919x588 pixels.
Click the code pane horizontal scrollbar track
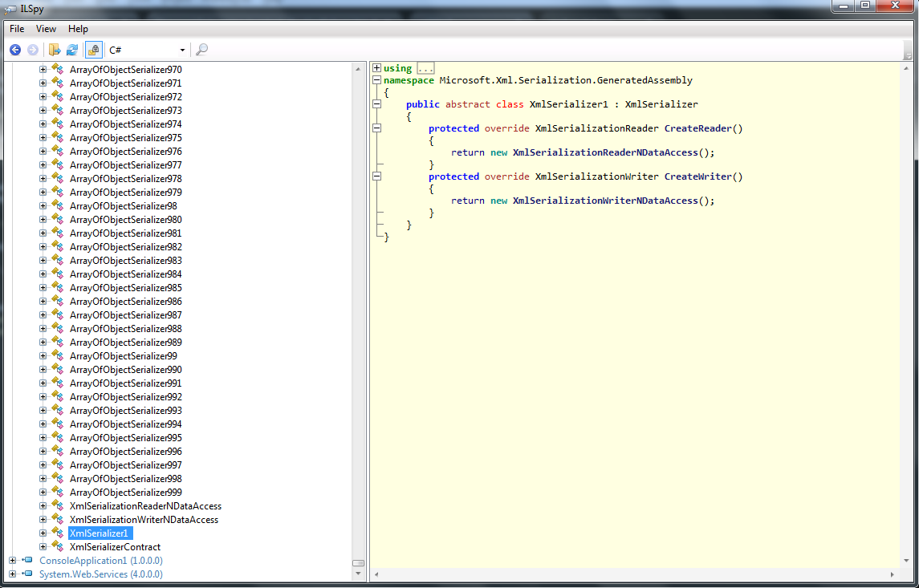pyautogui.click(x=634, y=574)
